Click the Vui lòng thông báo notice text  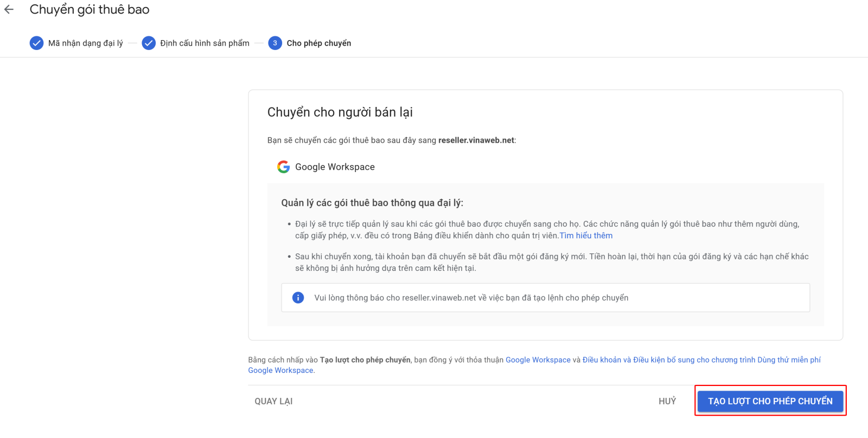[471, 297]
